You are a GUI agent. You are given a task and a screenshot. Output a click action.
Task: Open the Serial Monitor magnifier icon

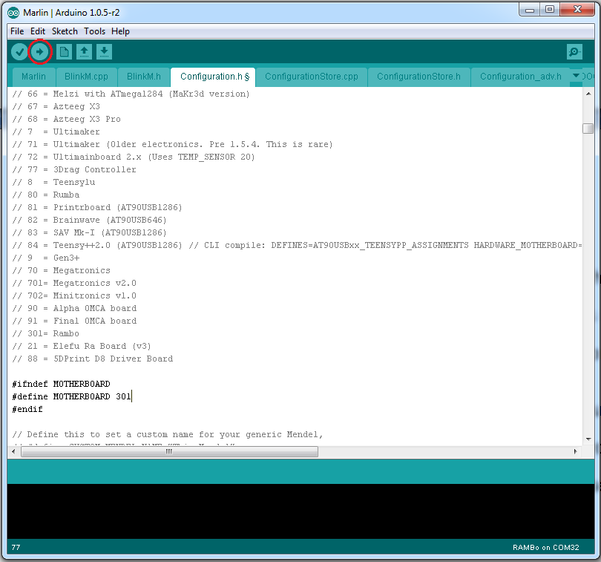pos(574,51)
